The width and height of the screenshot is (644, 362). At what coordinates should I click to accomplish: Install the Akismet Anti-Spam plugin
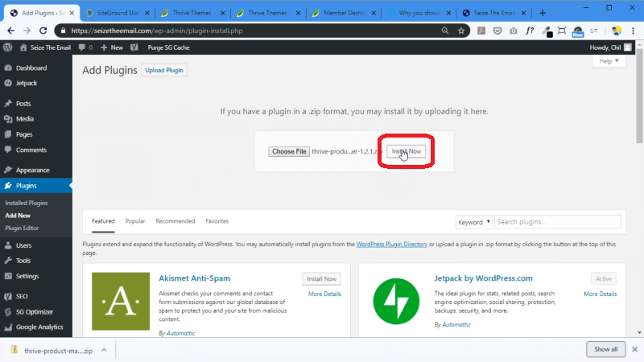321,279
